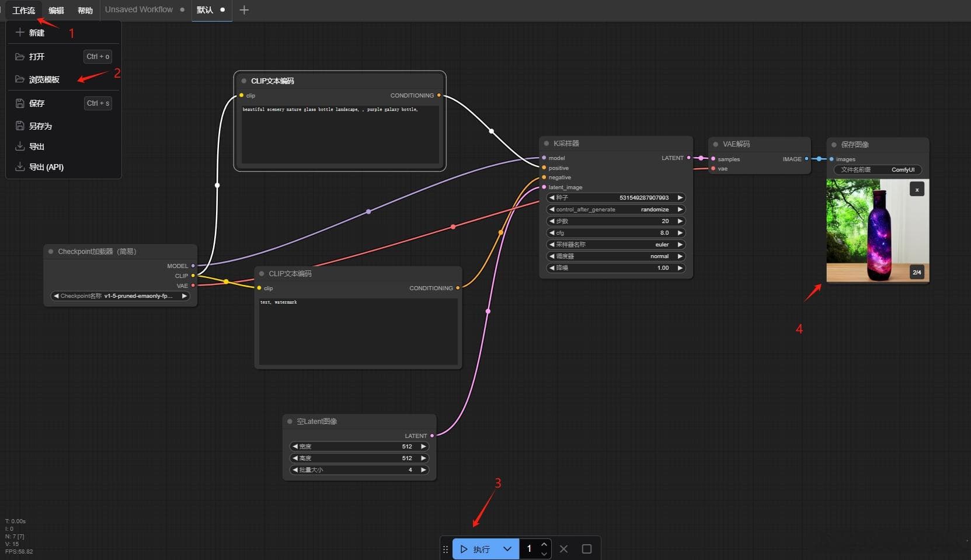This screenshot has width=971, height=560.
Task: Grab the run toolbar drag handle
Action: pos(446,549)
